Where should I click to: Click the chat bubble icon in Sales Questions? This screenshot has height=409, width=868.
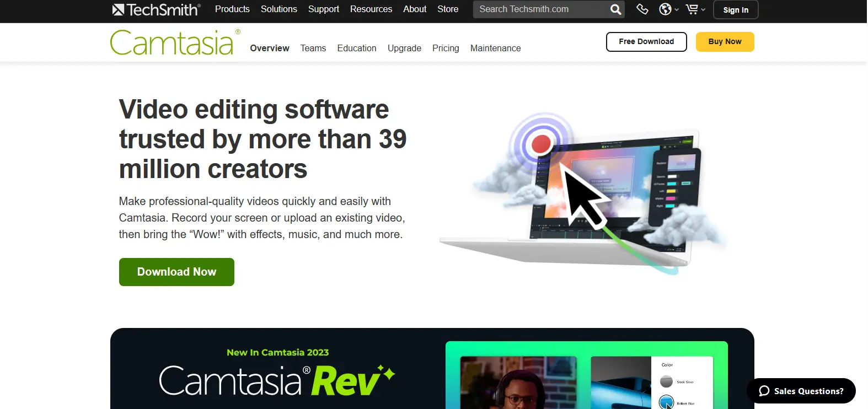pos(764,391)
